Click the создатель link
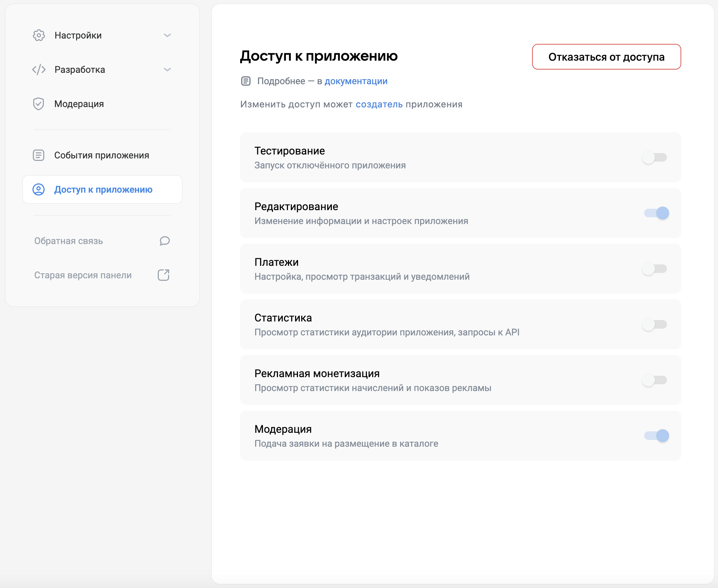Viewport: 718px width, 588px height. point(379,104)
